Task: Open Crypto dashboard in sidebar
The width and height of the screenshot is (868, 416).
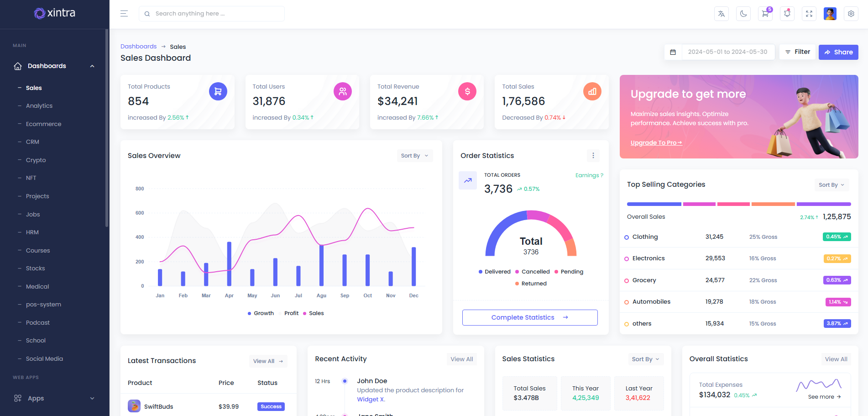Action: click(x=36, y=160)
